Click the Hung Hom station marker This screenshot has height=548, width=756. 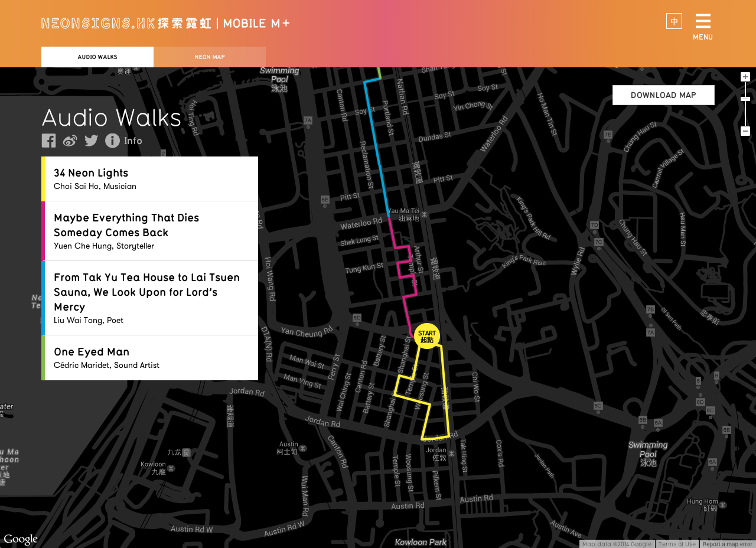tap(723, 505)
